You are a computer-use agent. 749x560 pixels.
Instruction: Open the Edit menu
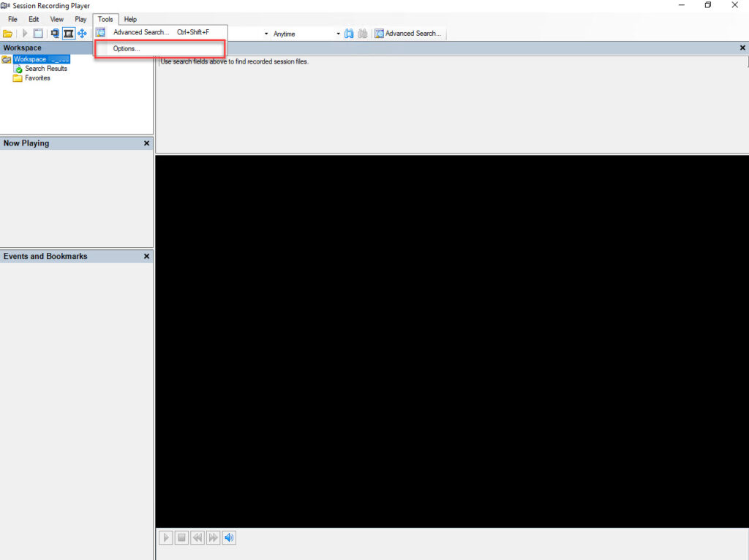click(x=34, y=19)
